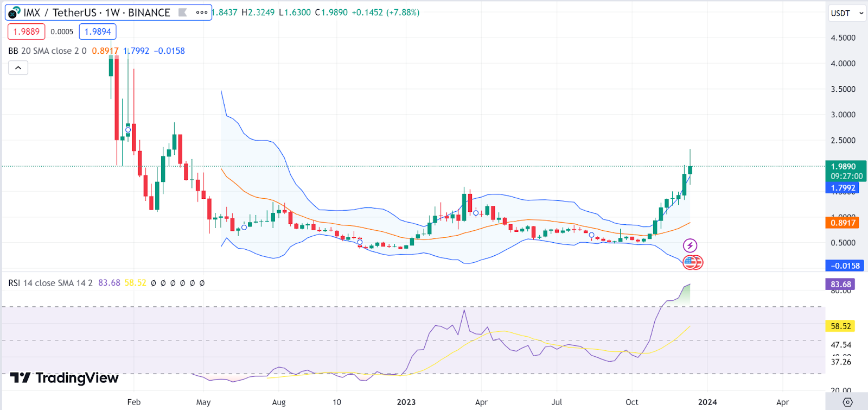Click the orange 0.8917 price axis label

[x=842, y=223]
